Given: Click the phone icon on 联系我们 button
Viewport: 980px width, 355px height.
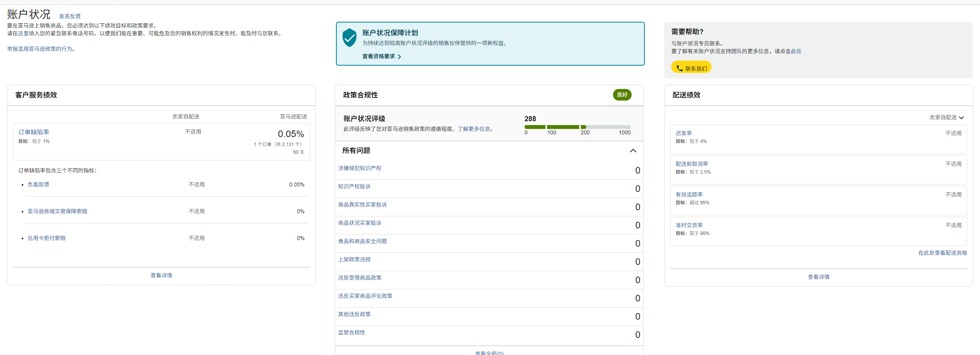Looking at the screenshot, I should 679,68.
